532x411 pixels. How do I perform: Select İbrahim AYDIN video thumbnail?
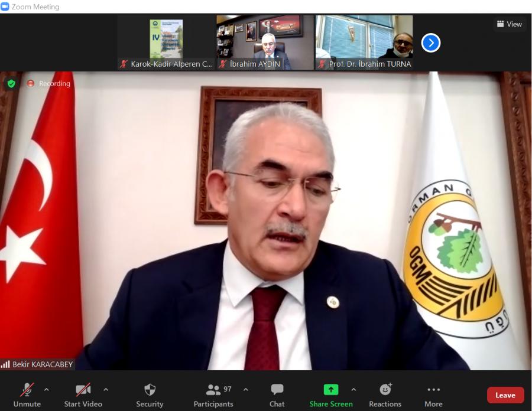tap(265, 43)
